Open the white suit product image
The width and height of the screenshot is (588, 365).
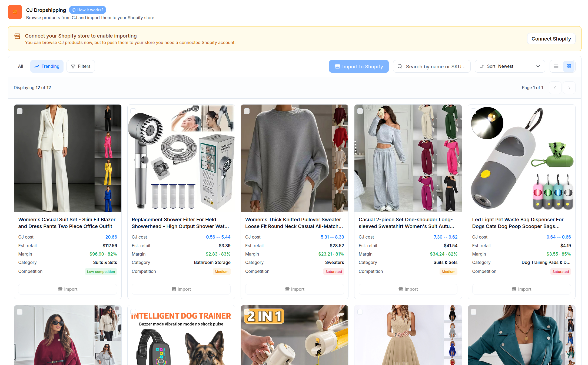[68, 158]
